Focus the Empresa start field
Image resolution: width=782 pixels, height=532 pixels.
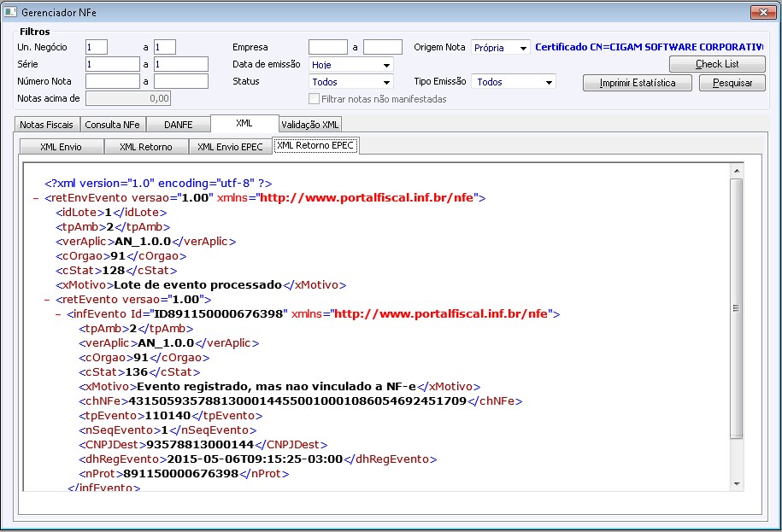(328, 47)
